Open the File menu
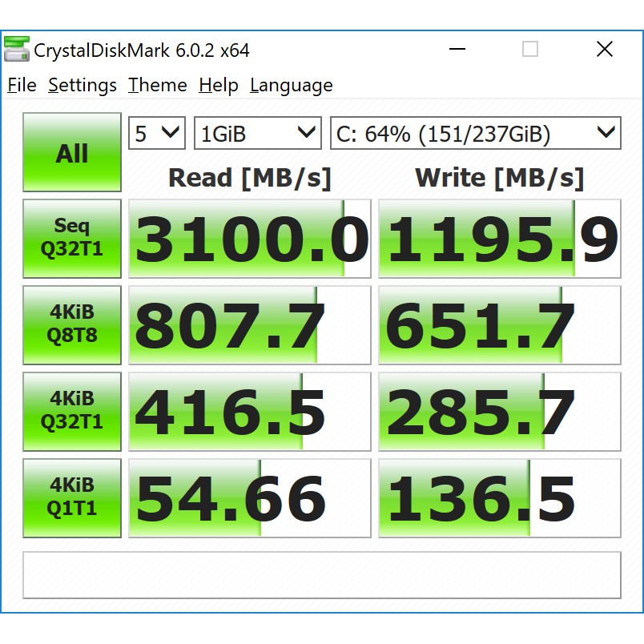Viewport: 644px width, 644px height. pyautogui.click(x=22, y=86)
